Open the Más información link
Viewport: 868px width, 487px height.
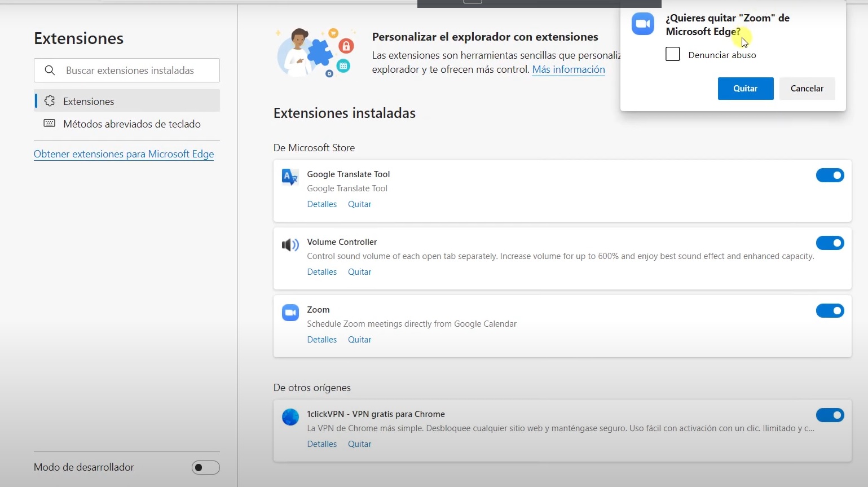point(569,69)
